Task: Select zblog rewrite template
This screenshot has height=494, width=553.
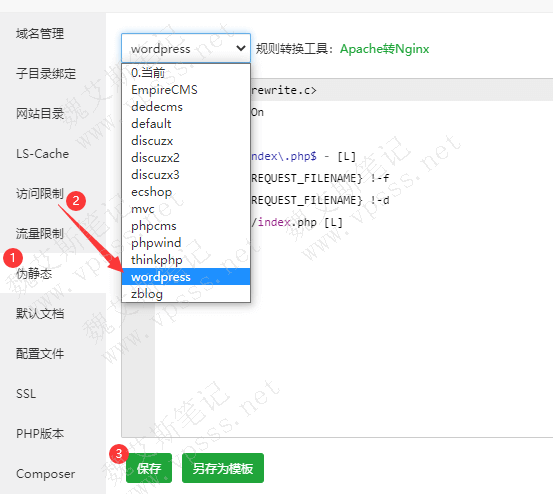Action: tap(186, 293)
